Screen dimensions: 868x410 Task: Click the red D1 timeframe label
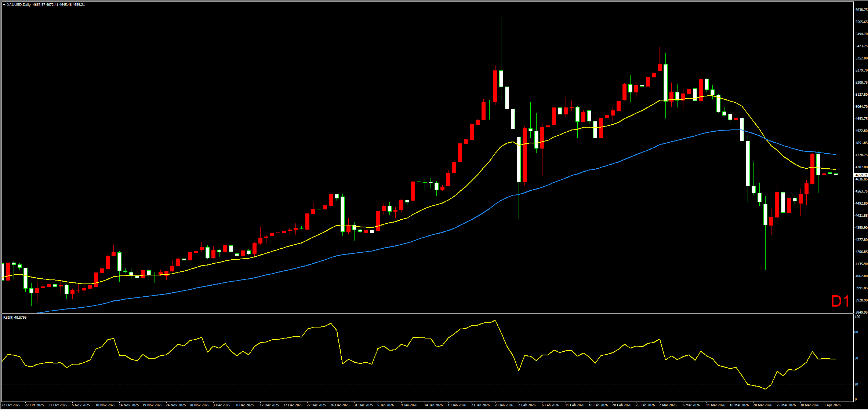click(840, 301)
